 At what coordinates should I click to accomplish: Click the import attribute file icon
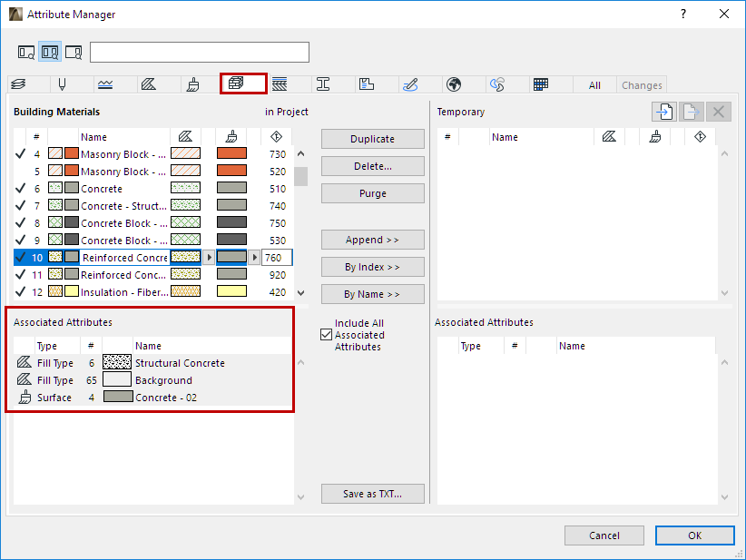coord(664,112)
